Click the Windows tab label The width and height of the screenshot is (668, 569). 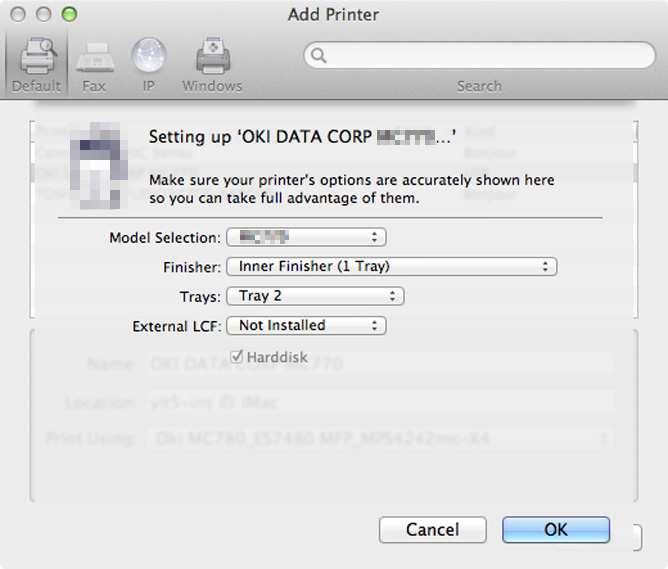point(212,86)
